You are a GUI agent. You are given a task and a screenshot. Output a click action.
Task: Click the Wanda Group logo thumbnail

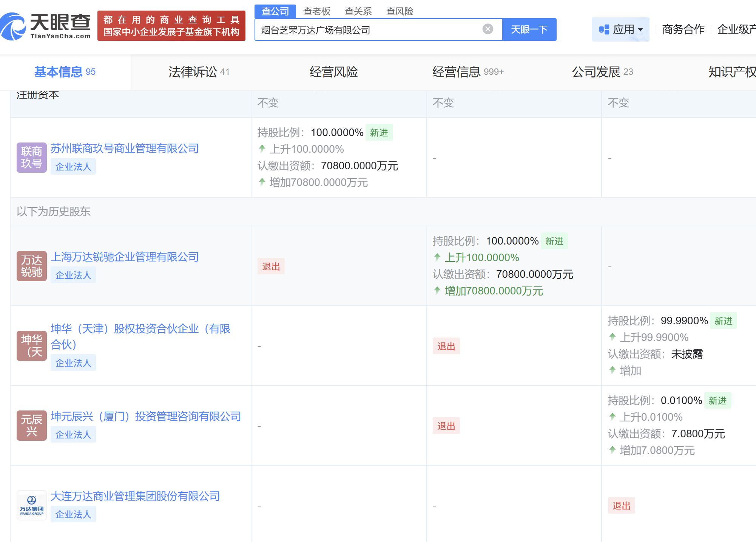31,505
